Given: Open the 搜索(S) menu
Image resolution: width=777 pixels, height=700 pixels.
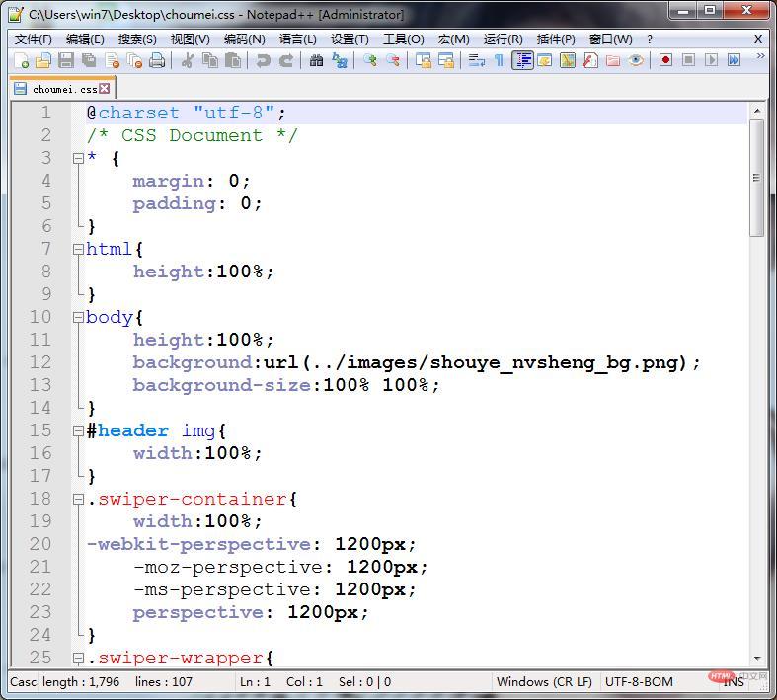Looking at the screenshot, I should tap(137, 39).
